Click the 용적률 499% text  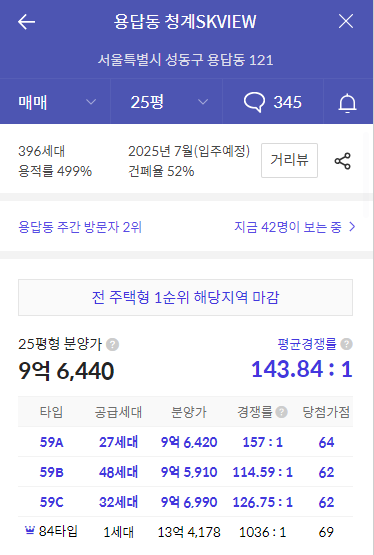55,171
